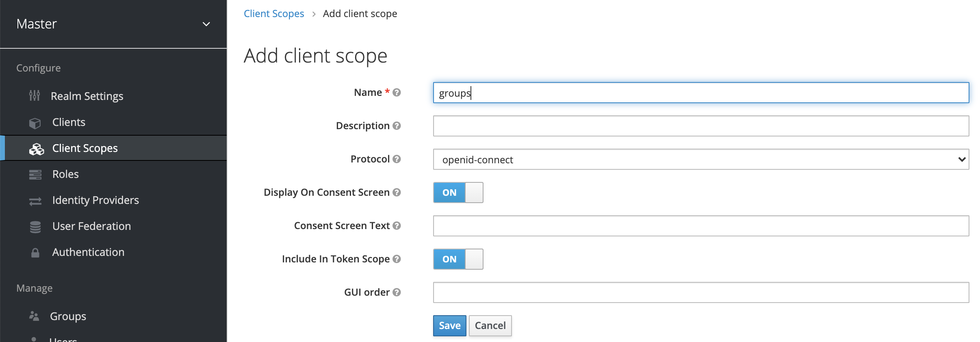Select Client Scopes sidebar item
Viewport: 980px width, 342px height.
tap(113, 148)
